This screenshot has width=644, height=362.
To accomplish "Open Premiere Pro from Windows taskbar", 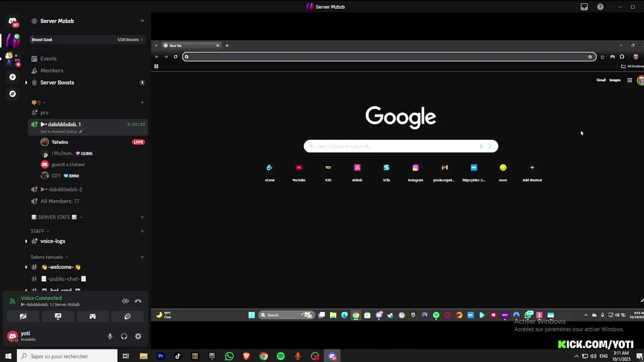I will [x=160, y=356].
